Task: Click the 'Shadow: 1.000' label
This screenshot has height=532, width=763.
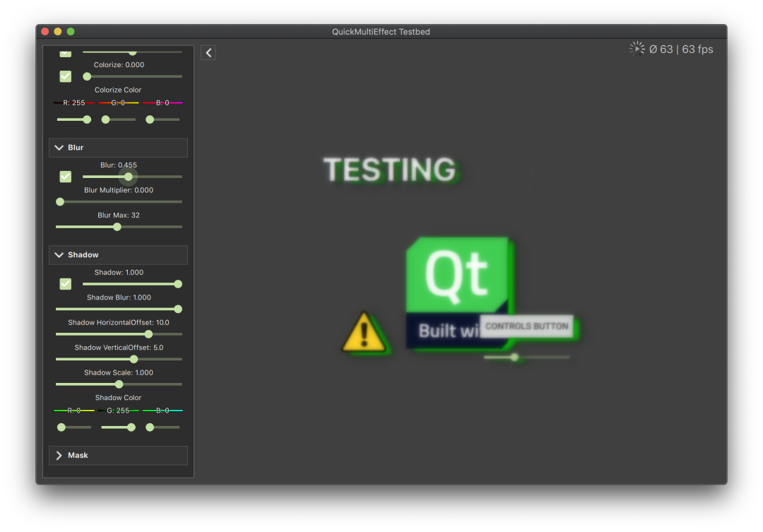Action: [x=119, y=272]
